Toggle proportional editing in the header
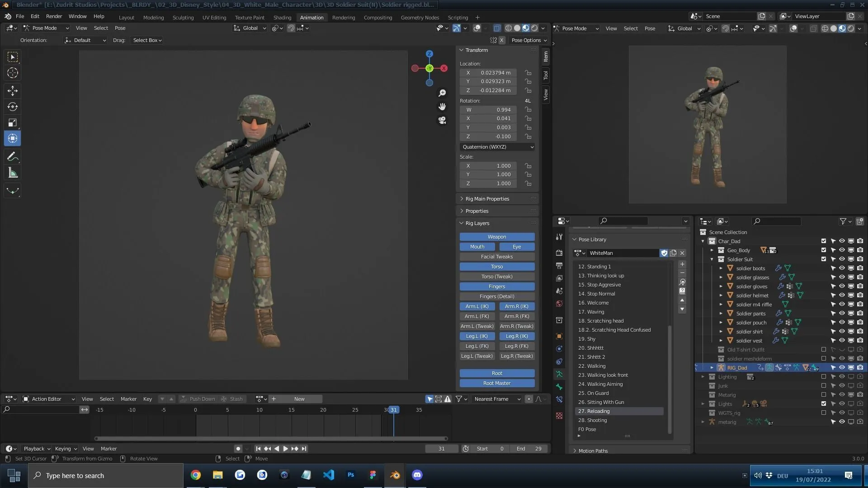Viewport: 868px width, 488px height. (300, 28)
